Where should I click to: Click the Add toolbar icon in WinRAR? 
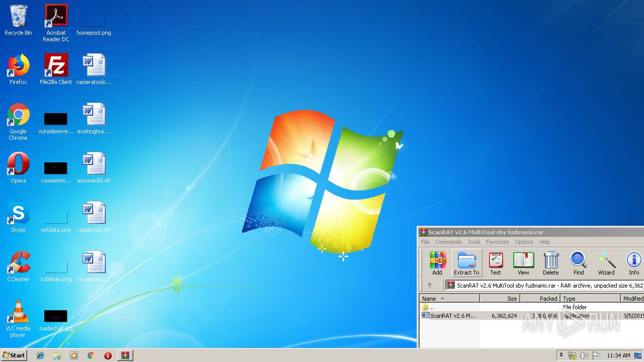(x=437, y=263)
